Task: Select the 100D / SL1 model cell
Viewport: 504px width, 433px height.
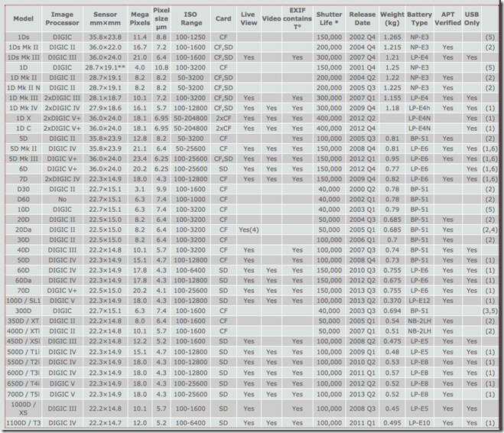Action: [24, 301]
